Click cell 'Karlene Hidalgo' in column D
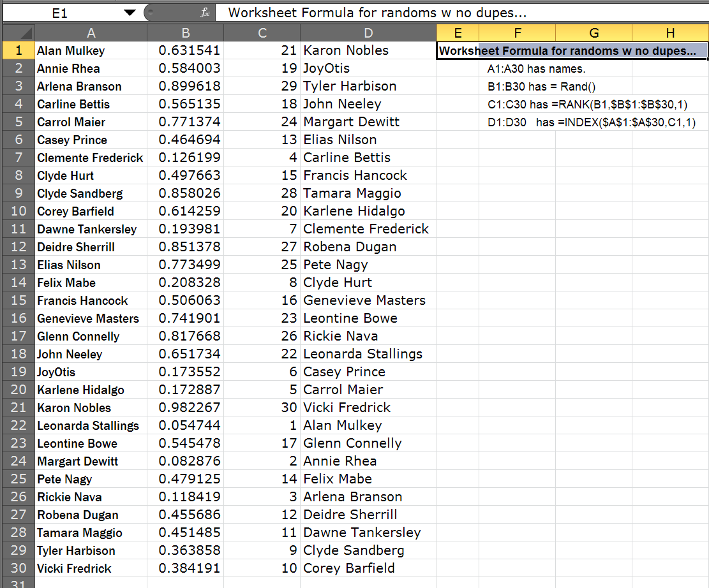Screen dimensions: 709x588 coord(368,211)
